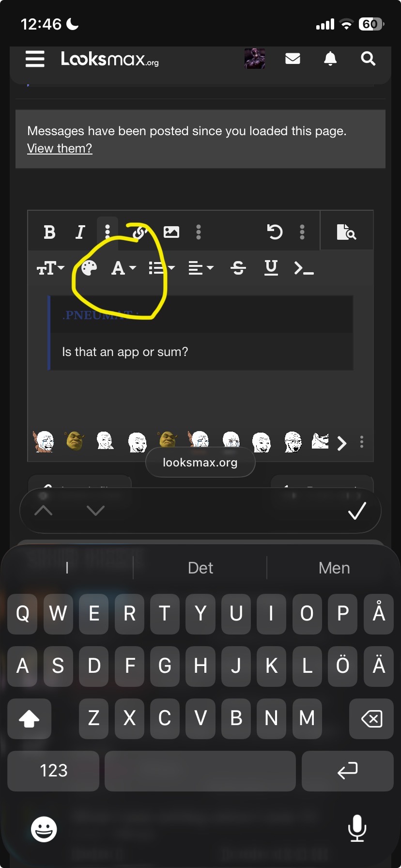Insert image into post
Screen dimensions: 401x868
(x=171, y=232)
